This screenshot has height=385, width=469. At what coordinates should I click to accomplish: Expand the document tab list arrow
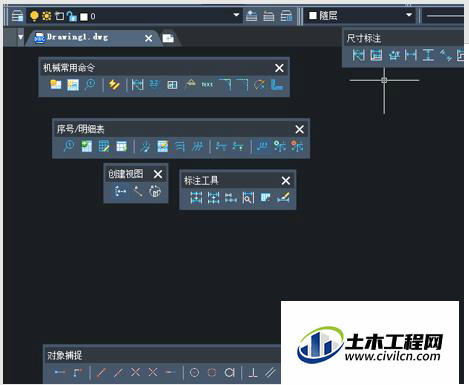click(20, 37)
